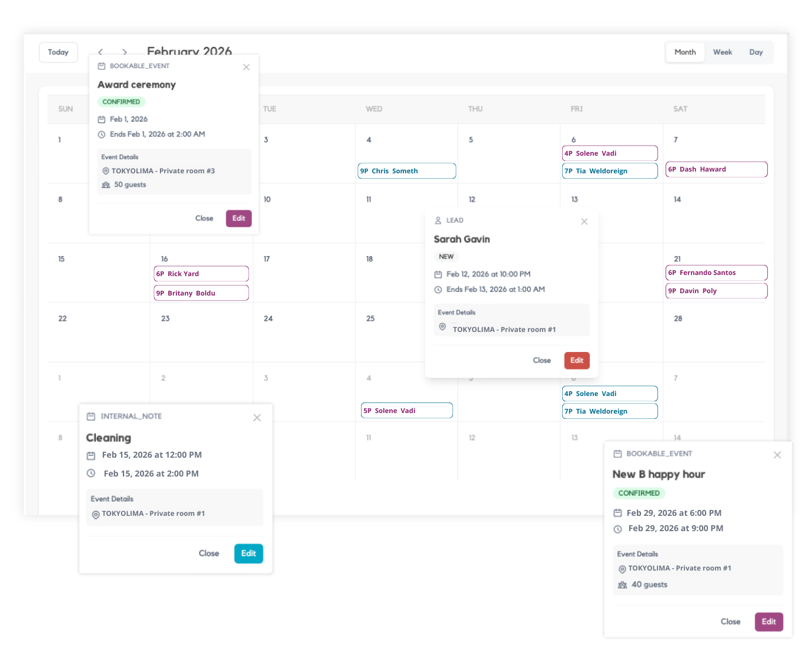Click Close text in New B happy hour
This screenshot has height=661, width=812.
pyautogui.click(x=730, y=622)
